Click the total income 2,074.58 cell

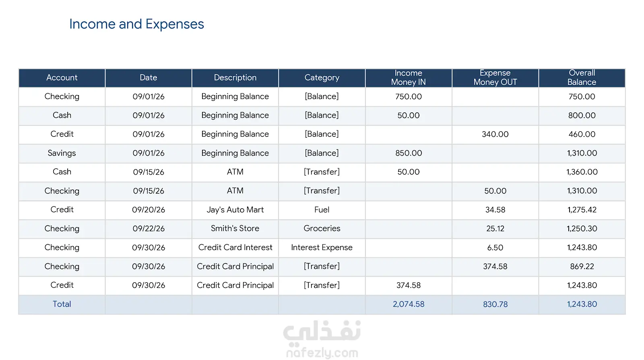tap(409, 304)
